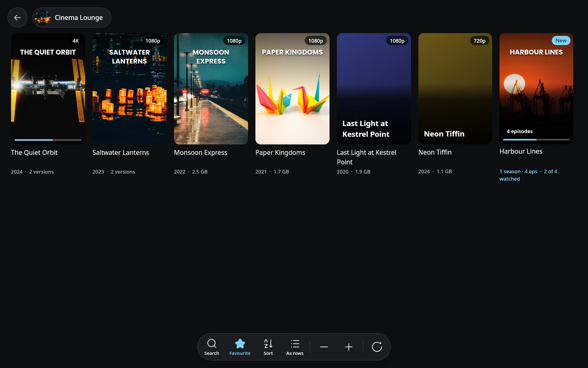The height and width of the screenshot is (368, 588).
Task: Open the Harbour Lines poster
Action: [536, 89]
